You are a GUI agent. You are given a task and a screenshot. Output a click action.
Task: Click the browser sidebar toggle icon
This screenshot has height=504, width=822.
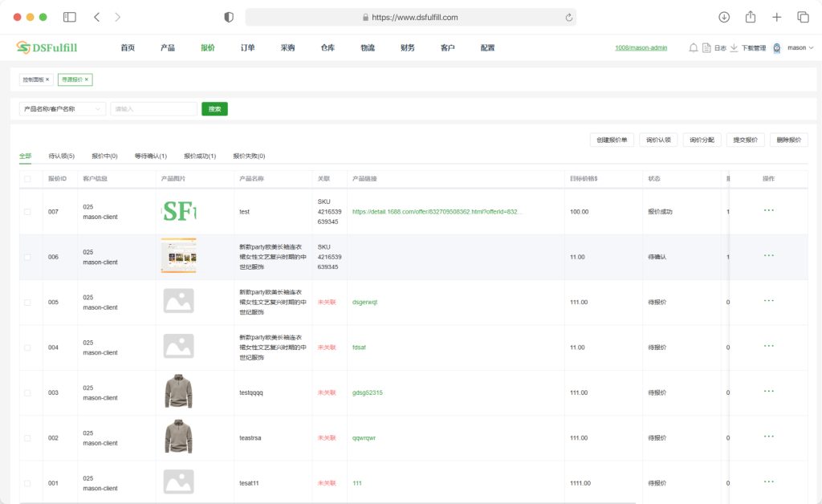pyautogui.click(x=70, y=17)
